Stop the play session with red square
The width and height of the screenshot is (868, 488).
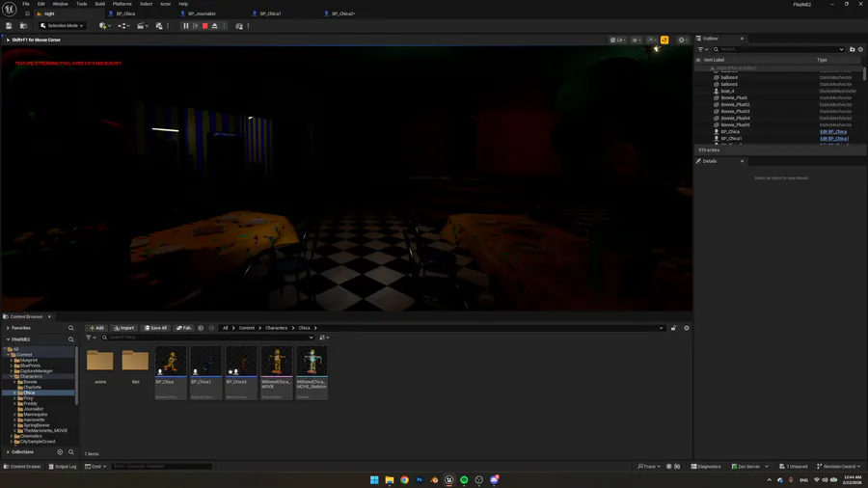click(x=204, y=25)
